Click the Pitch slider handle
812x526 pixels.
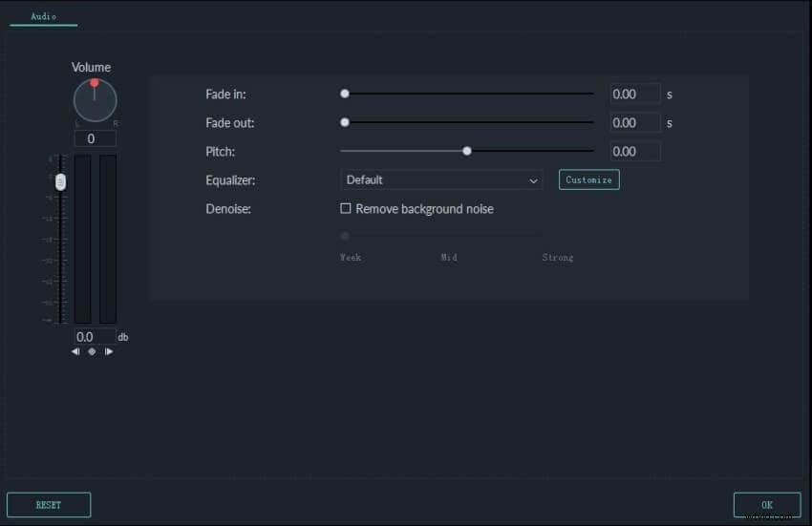pos(467,151)
